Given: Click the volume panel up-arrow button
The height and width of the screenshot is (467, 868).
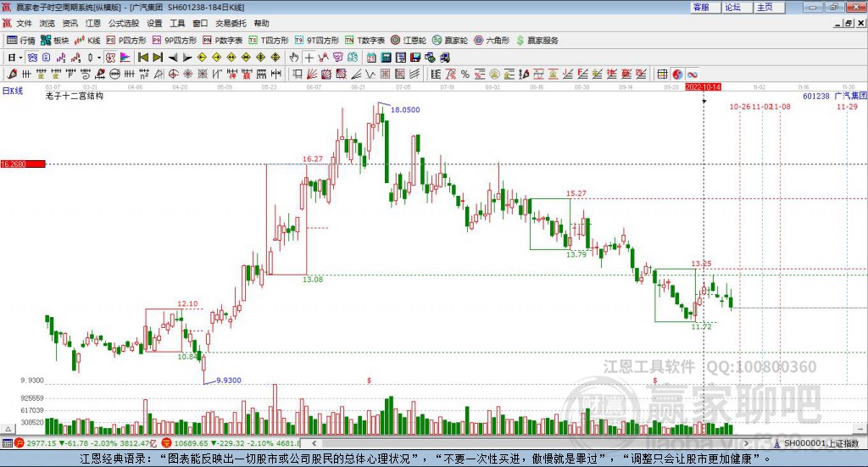Looking at the screenshot, I should pyautogui.click(x=8, y=429).
